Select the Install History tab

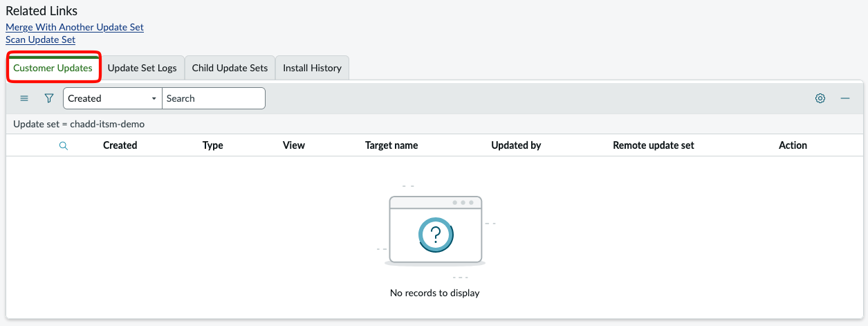coord(312,68)
